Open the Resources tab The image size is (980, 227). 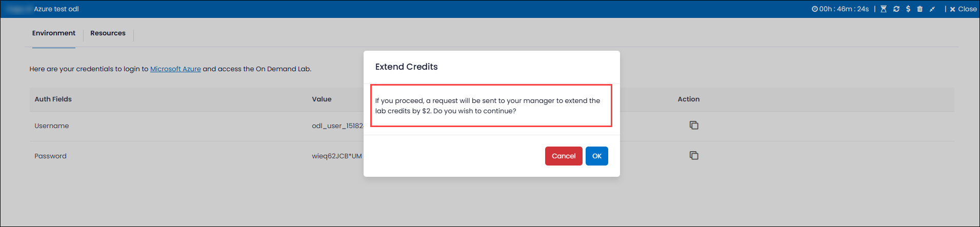point(108,33)
